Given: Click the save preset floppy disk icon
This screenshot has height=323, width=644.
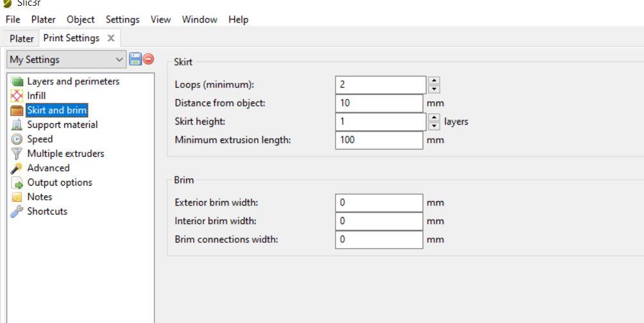Looking at the screenshot, I should (x=135, y=59).
